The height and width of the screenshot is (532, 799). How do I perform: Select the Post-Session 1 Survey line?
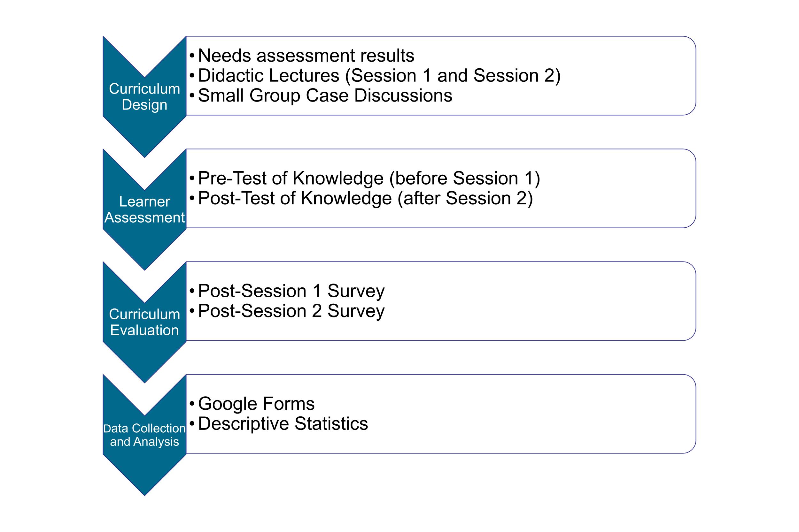tap(287, 291)
